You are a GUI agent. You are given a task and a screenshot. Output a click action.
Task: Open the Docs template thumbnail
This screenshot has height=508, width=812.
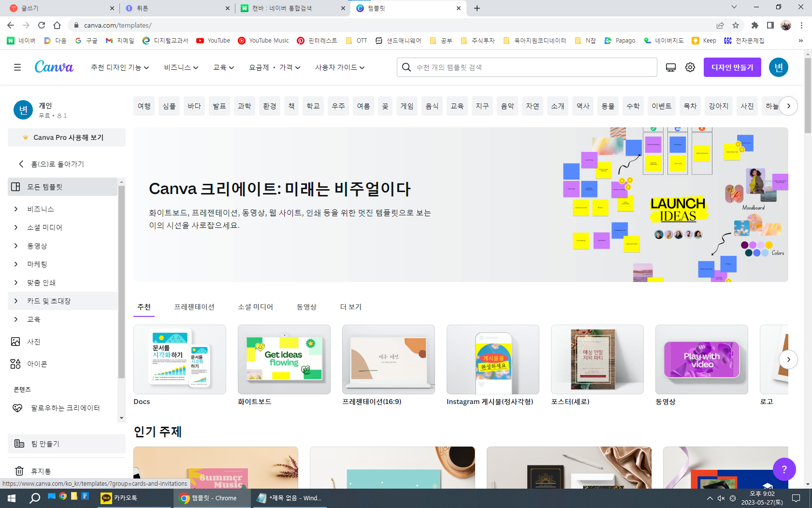tap(180, 359)
